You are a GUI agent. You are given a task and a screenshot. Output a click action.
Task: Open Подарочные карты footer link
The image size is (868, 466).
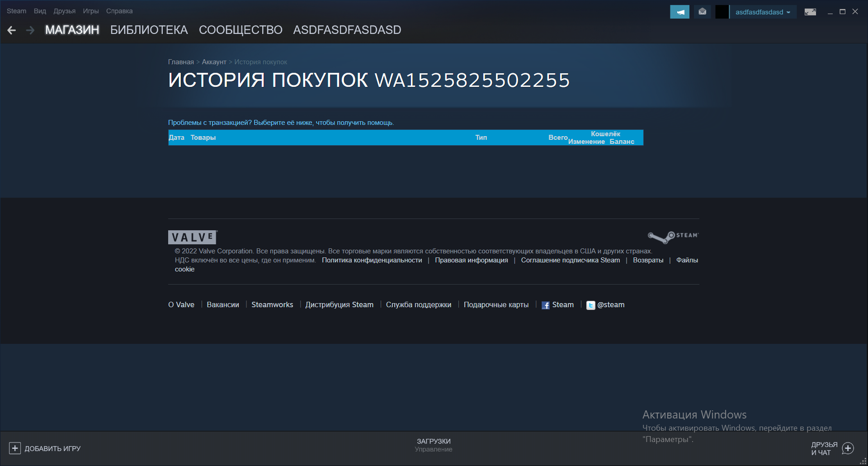pos(496,305)
